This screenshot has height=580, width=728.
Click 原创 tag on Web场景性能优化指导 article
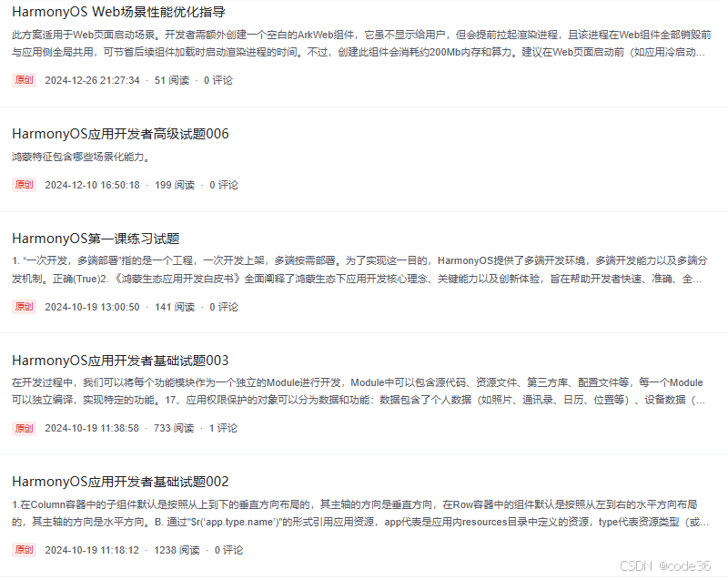click(x=25, y=80)
